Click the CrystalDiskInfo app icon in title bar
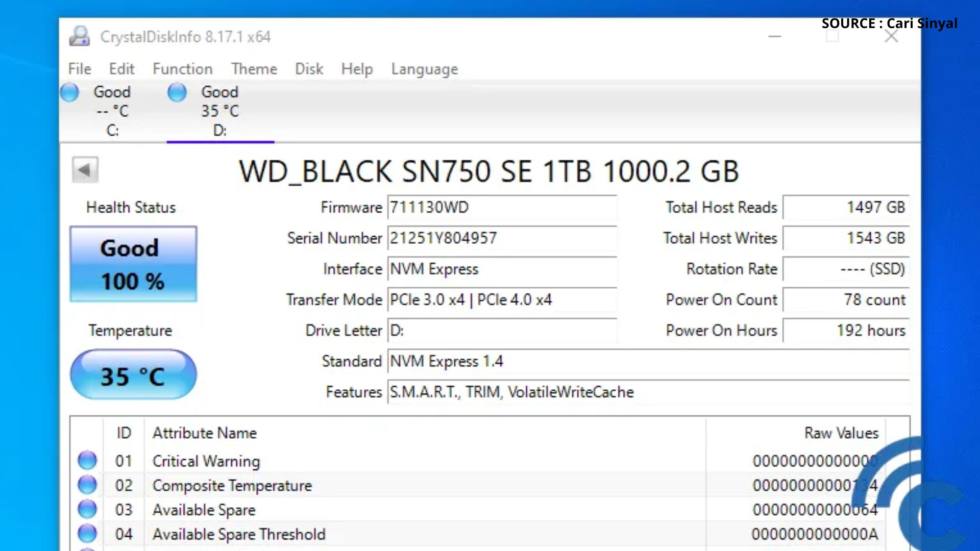Image resolution: width=980 pixels, height=551 pixels. [80, 36]
